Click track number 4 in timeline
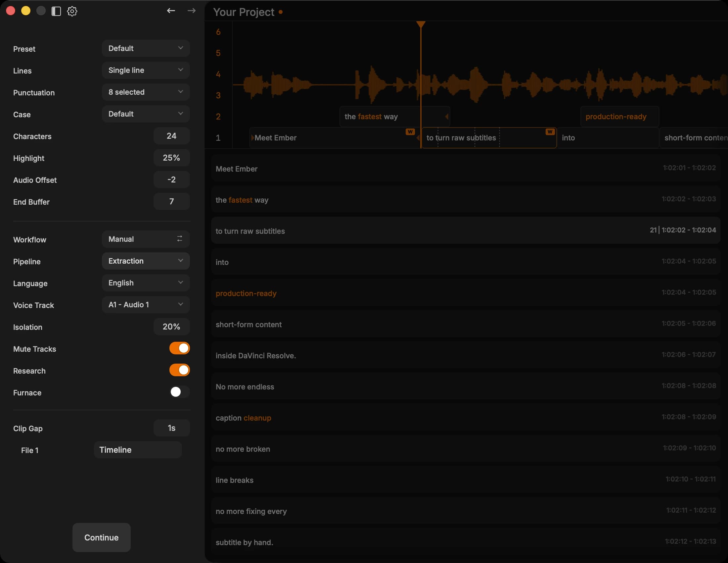Viewport: 728px width, 563px height. pyautogui.click(x=218, y=74)
